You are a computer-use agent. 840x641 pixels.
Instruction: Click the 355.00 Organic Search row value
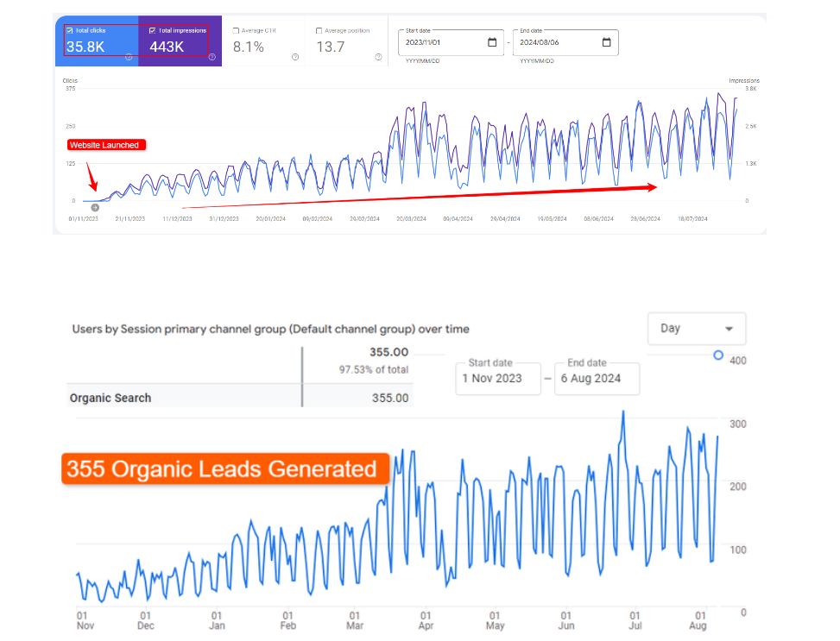[390, 398]
